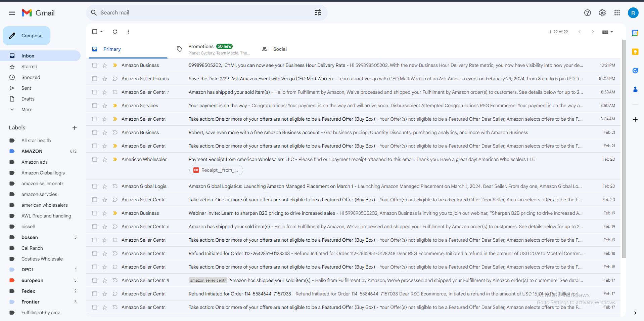Click the Compose button

pos(27,36)
